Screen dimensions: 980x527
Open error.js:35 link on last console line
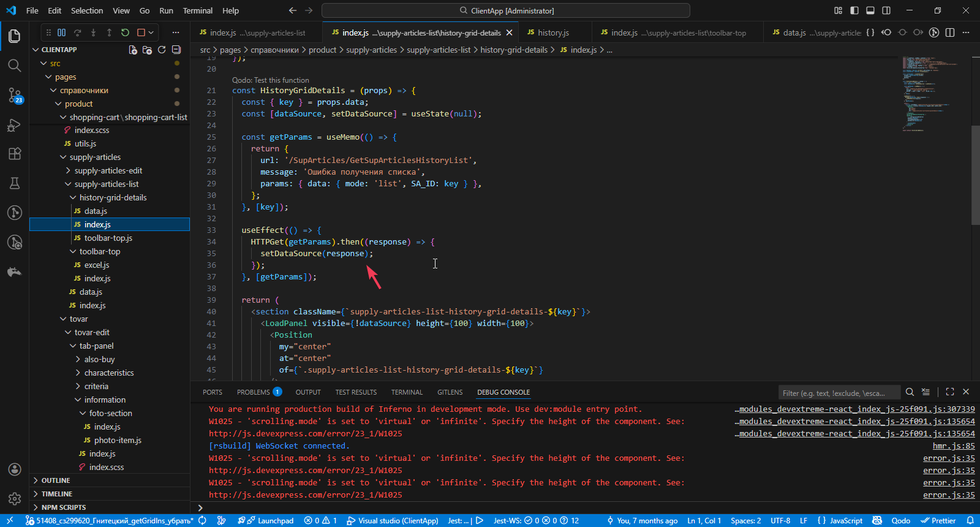tap(949, 495)
